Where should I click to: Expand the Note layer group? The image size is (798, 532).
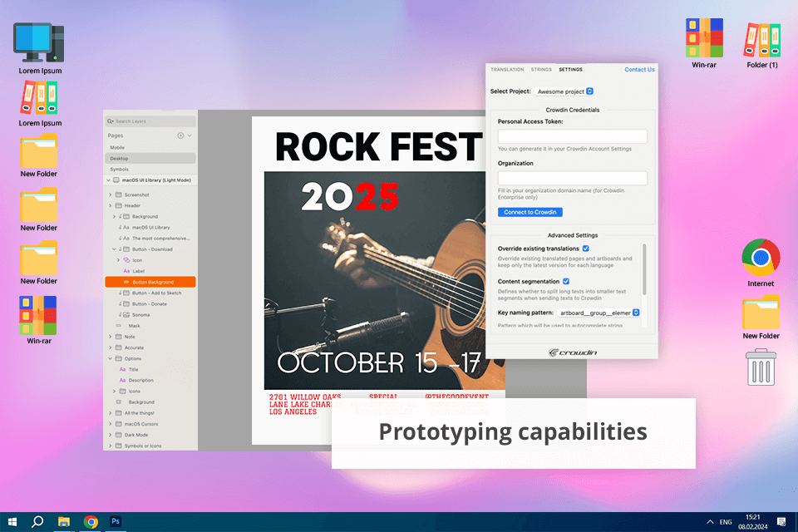pos(111,337)
